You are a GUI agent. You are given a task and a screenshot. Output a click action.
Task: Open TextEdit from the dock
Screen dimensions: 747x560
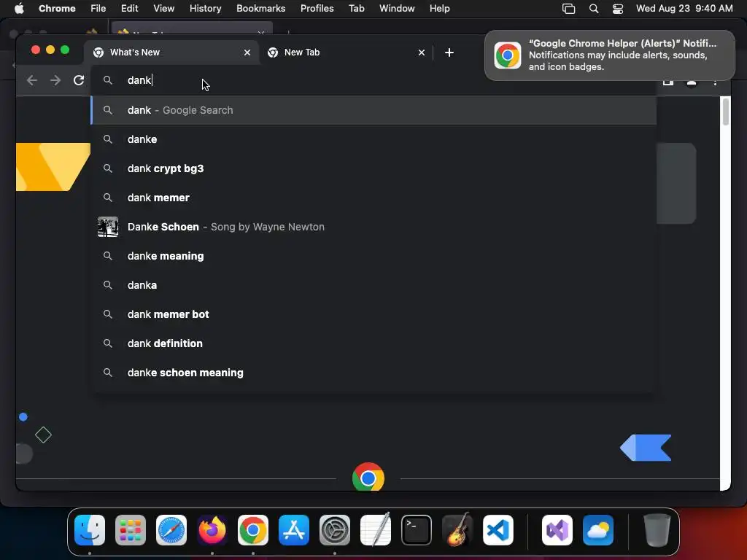point(376,530)
